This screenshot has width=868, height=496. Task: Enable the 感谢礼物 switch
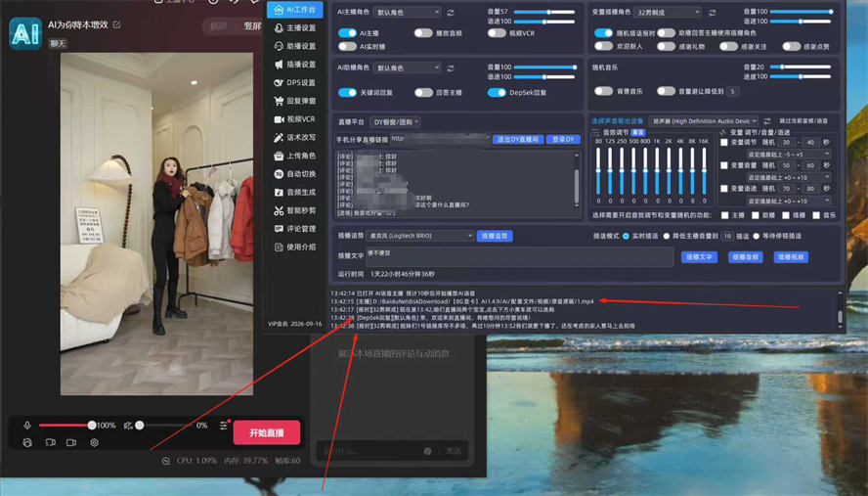click(x=666, y=47)
